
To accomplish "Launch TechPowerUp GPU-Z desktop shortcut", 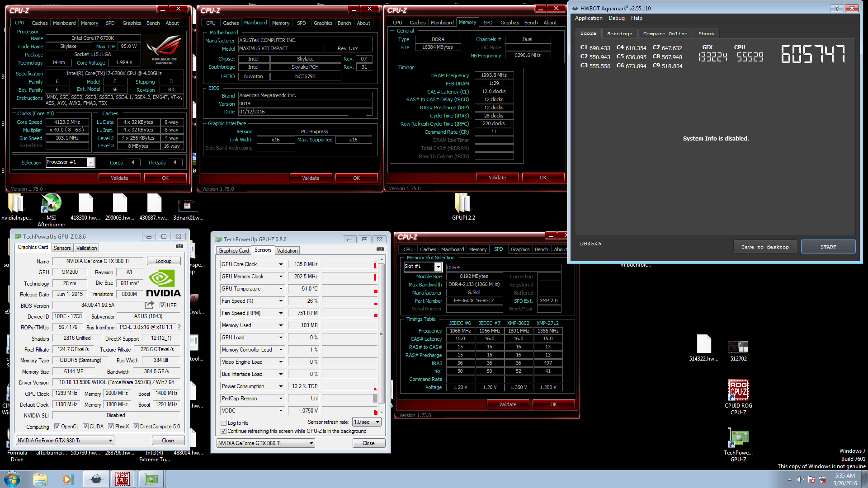I will 738,445.
